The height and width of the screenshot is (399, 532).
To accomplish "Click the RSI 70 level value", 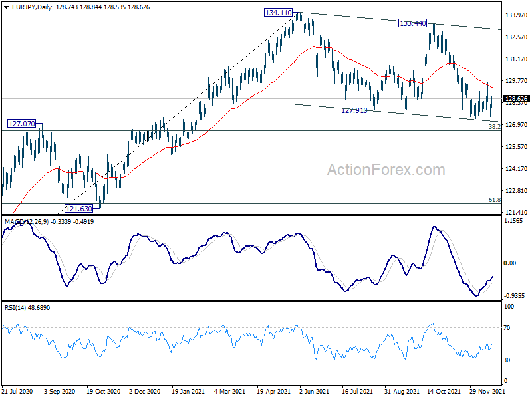I will pyautogui.click(x=507, y=328).
